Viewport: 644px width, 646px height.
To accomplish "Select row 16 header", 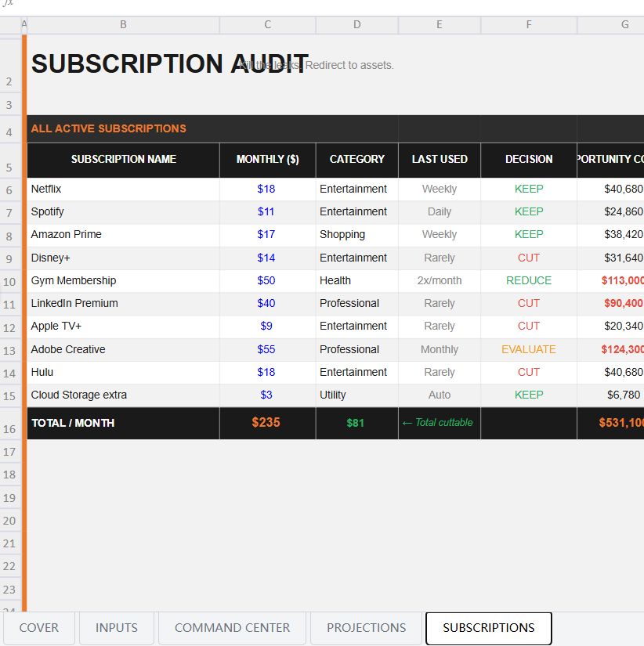I will point(10,424).
